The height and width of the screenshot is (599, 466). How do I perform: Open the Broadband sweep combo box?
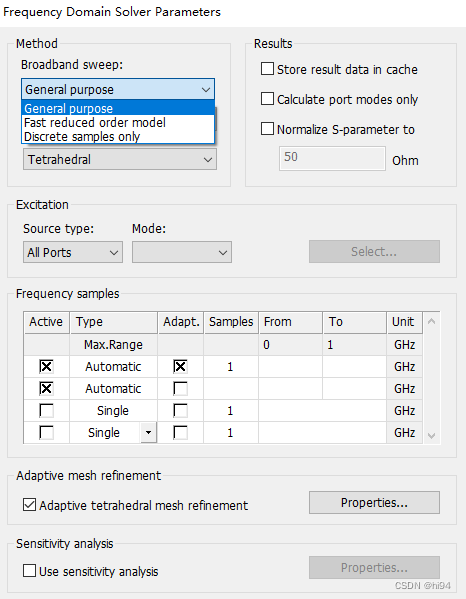tap(118, 90)
